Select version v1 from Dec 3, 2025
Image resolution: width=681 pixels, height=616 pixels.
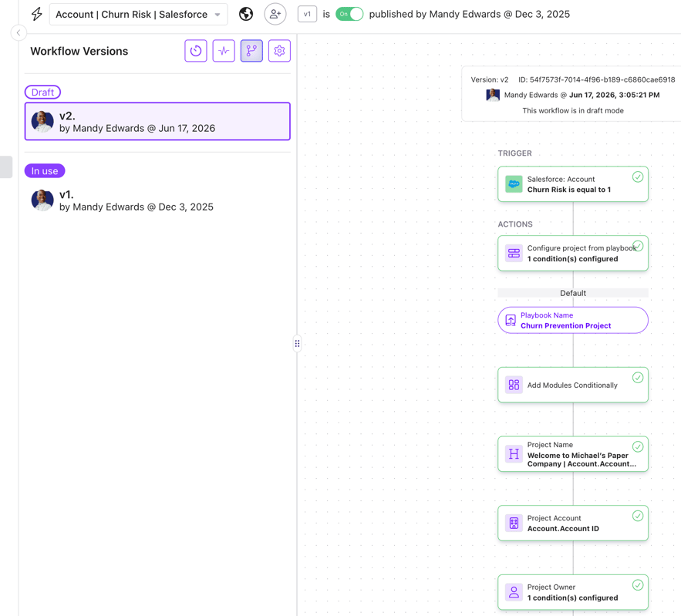pos(157,200)
